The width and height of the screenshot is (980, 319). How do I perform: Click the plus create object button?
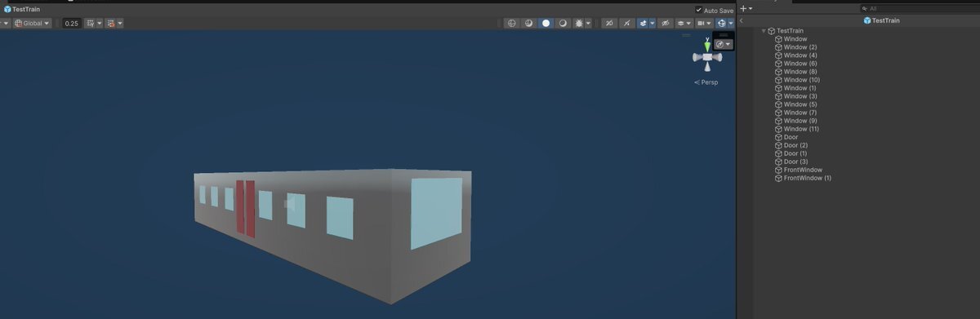[x=742, y=8]
